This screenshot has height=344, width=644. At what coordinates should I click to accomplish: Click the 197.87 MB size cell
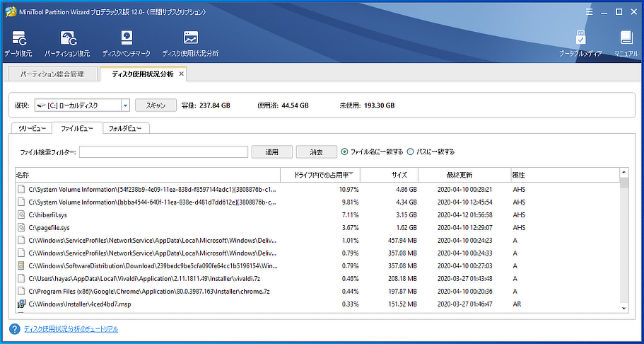click(402, 292)
